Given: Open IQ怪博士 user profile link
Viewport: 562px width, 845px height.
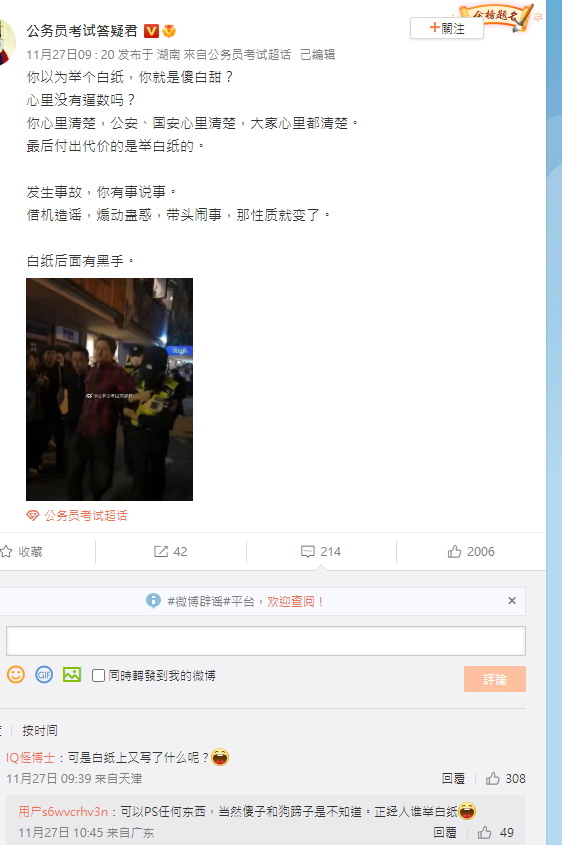Looking at the screenshot, I should pos(31,758).
